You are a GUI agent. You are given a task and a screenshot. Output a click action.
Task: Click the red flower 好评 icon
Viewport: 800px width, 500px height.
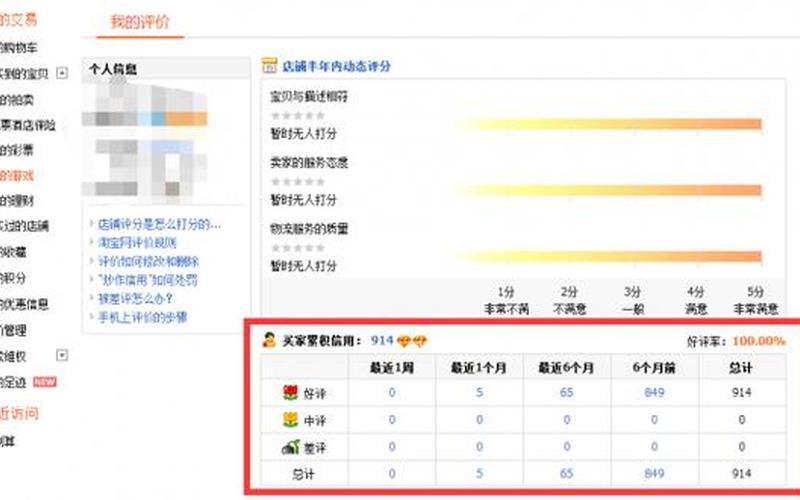tap(290, 392)
